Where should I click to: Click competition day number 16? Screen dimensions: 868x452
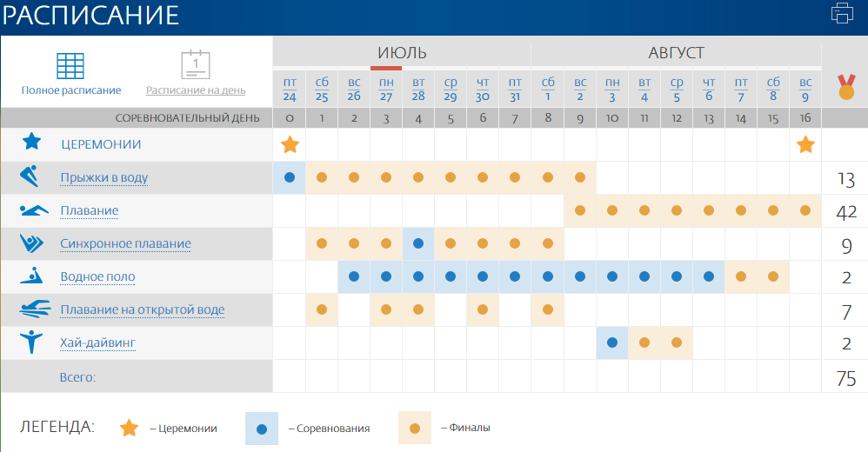click(x=805, y=118)
